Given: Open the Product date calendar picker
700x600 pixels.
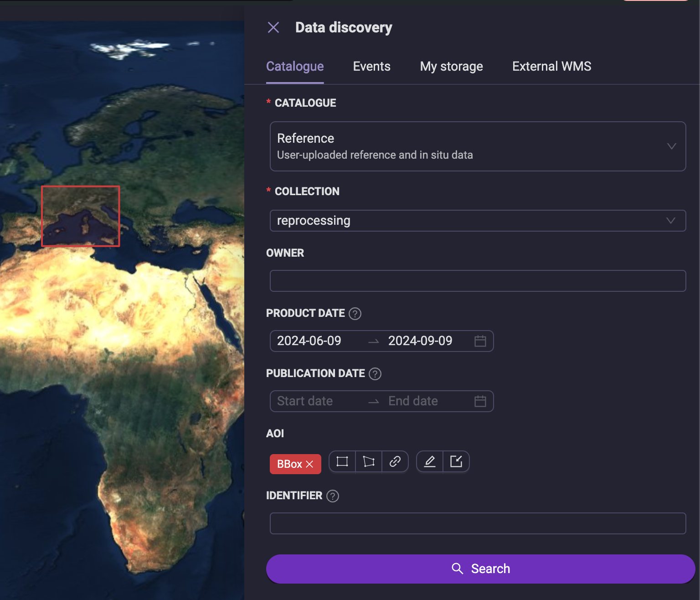Looking at the screenshot, I should pos(480,341).
